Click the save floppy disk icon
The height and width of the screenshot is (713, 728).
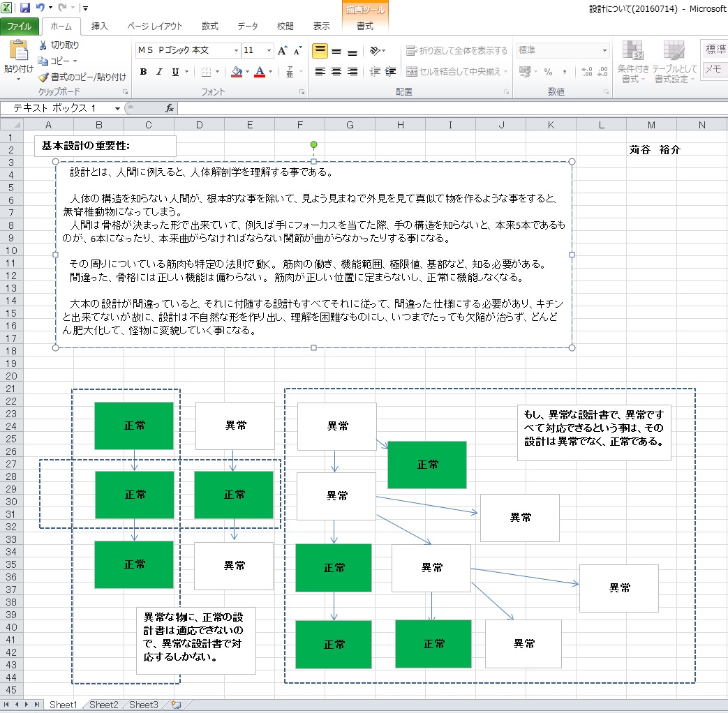pyautogui.click(x=25, y=8)
